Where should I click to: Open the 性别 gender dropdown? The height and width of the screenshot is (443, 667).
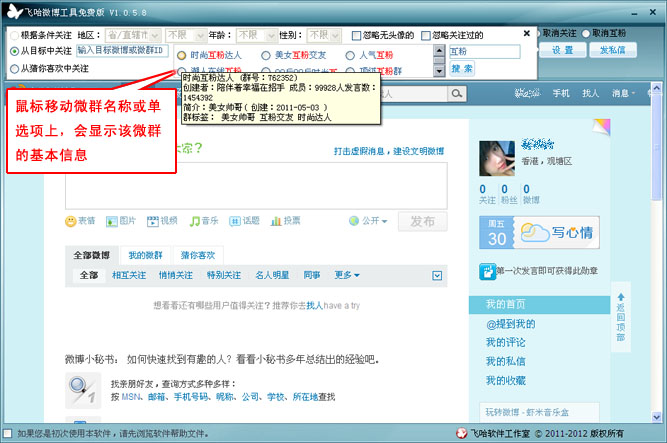point(325,35)
